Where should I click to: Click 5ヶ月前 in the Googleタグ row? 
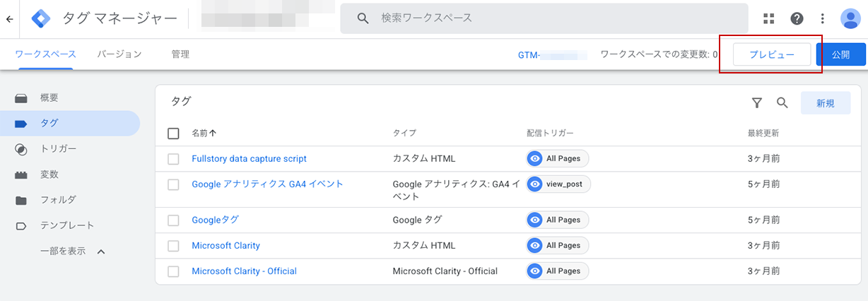tap(763, 220)
